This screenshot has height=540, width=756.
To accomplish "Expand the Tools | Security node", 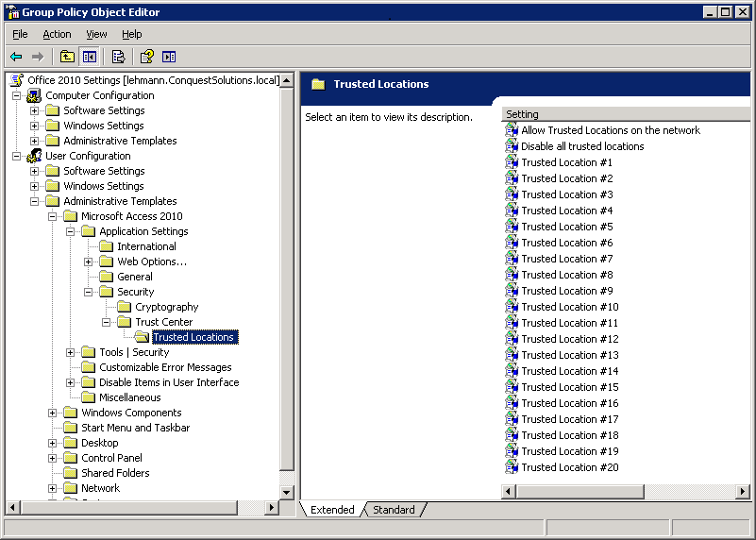I will (x=70, y=352).
